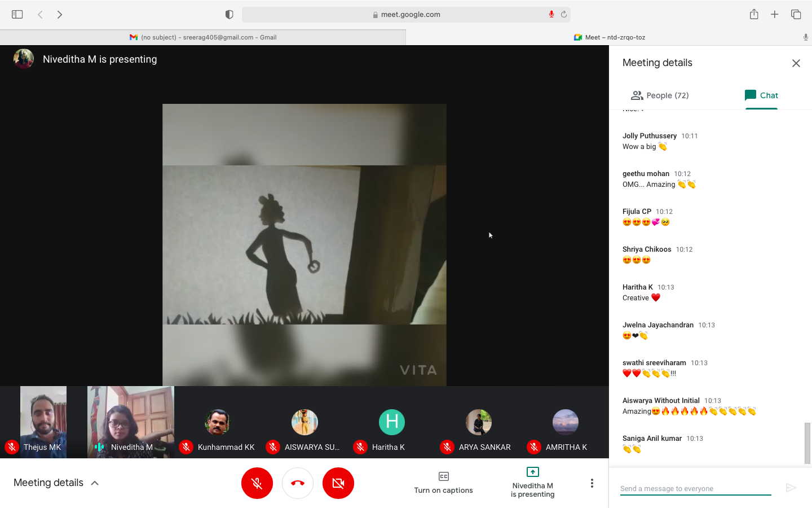Viewport: 812px width, 508px height.
Task: Click Shriya Chikoos in chat
Action: (x=647, y=249)
